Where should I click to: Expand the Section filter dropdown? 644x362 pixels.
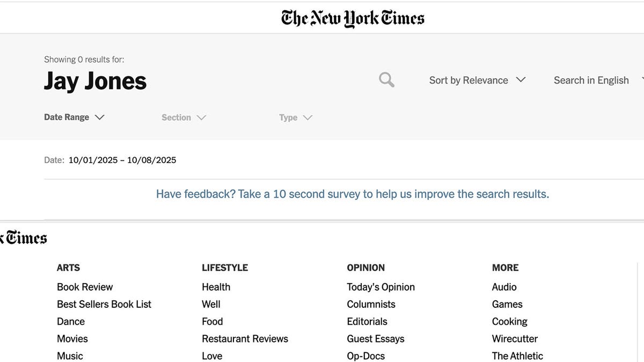(184, 117)
